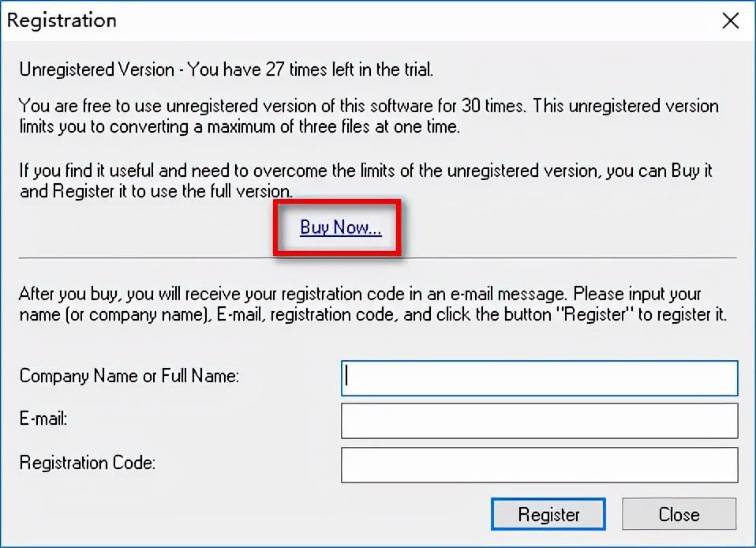Viewport: 756px width, 548px height.
Task: Click the Register button
Action: (x=548, y=514)
